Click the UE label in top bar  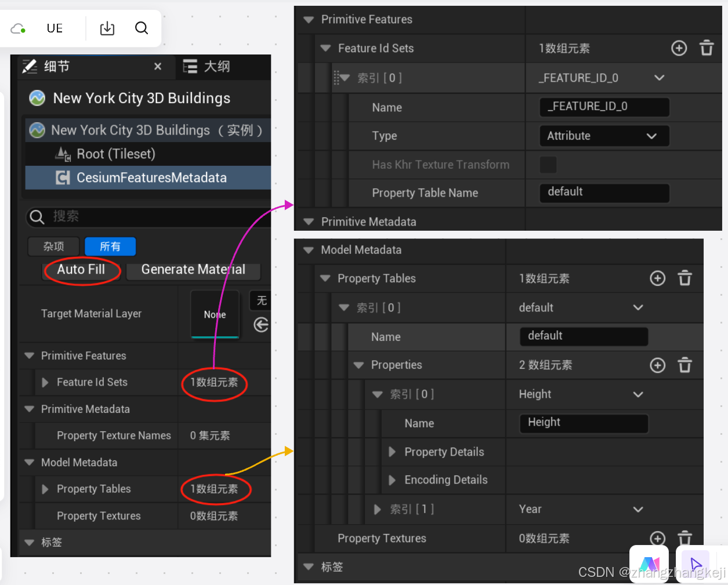[55, 28]
